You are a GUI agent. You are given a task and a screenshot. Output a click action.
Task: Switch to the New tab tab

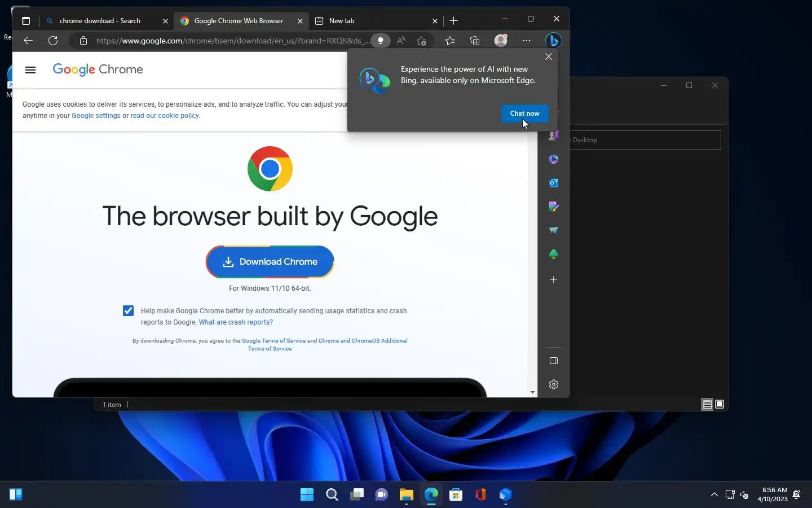(342, 21)
